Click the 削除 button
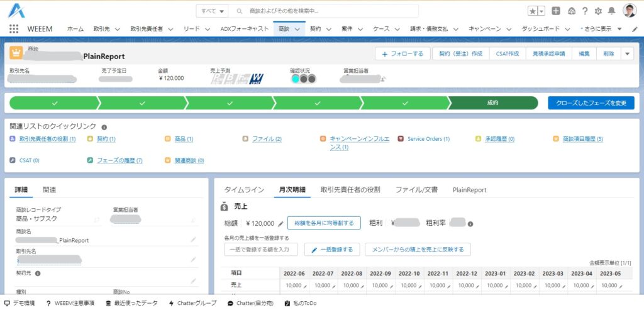 pos(609,54)
